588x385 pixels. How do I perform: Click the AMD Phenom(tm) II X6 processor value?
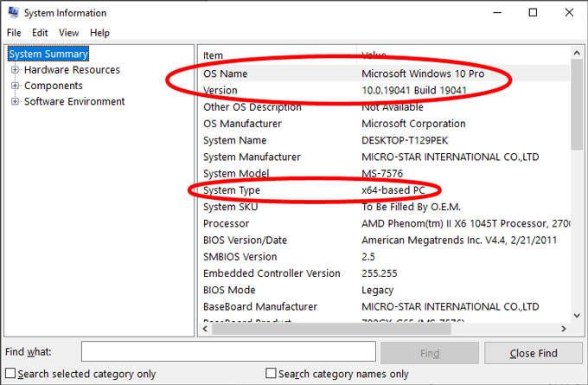click(466, 223)
